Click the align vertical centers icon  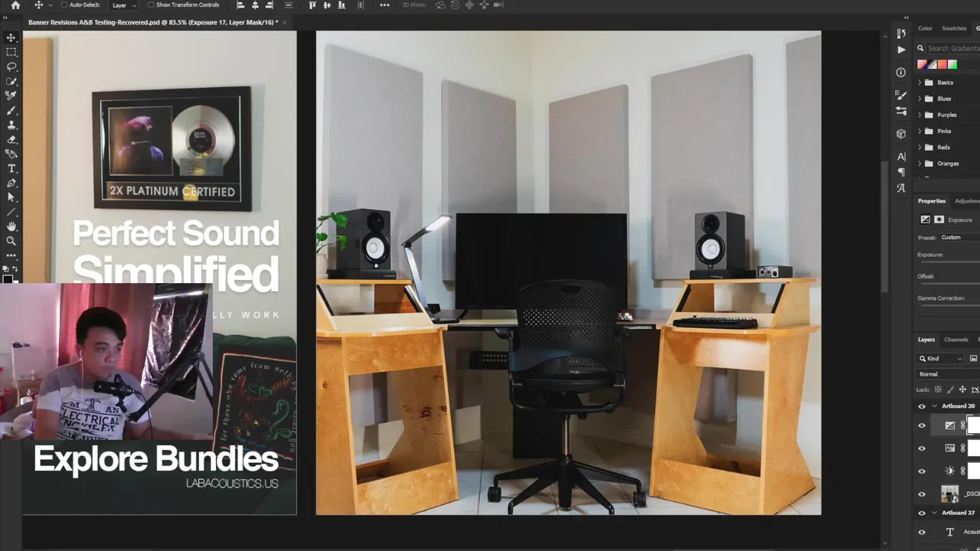(327, 5)
